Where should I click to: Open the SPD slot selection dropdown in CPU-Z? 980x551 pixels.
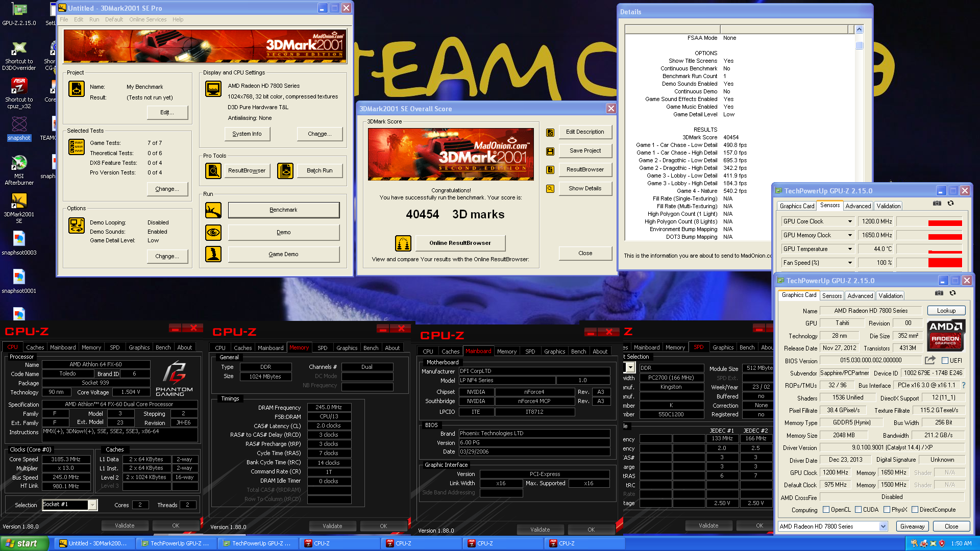pos(631,368)
